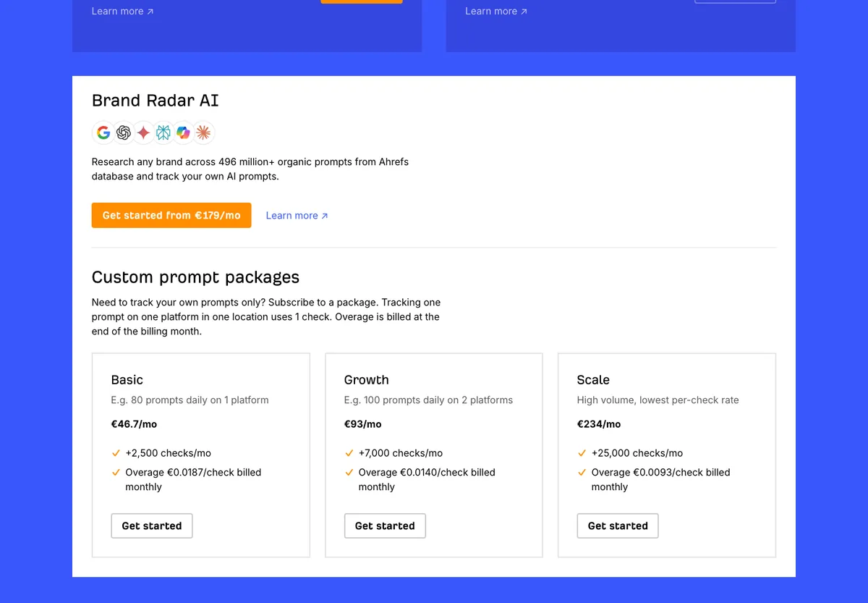
Task: Open Learn more link in top-left blue card
Action: point(122,11)
